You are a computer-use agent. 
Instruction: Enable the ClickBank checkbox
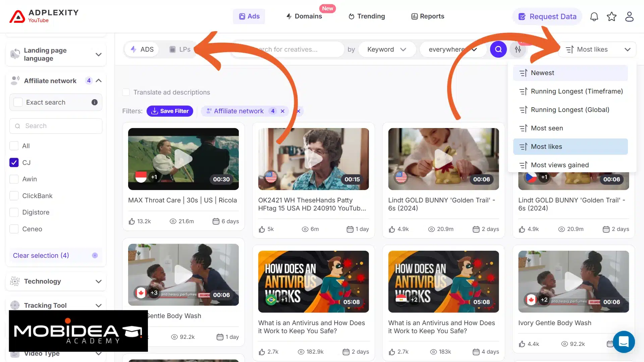click(x=14, y=196)
